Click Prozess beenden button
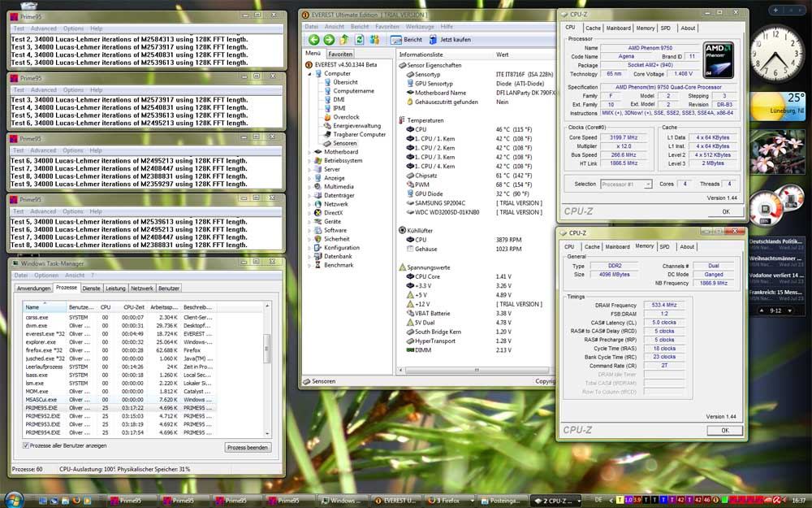 (x=248, y=447)
